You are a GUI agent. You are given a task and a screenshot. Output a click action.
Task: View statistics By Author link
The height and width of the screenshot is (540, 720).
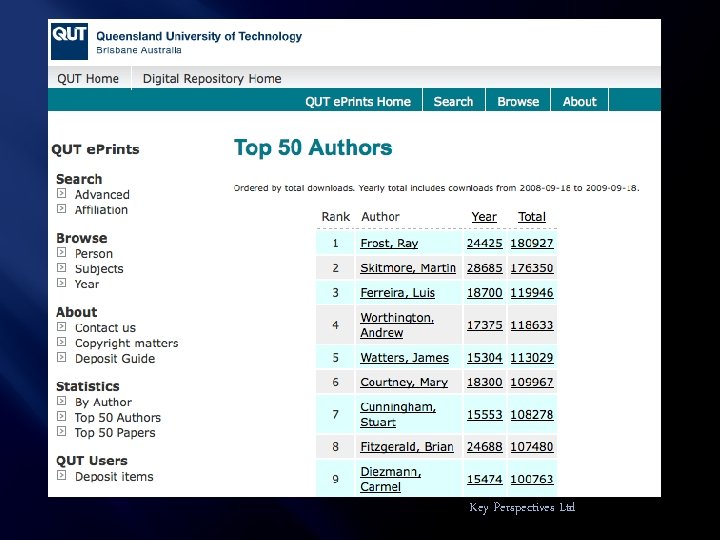point(103,402)
